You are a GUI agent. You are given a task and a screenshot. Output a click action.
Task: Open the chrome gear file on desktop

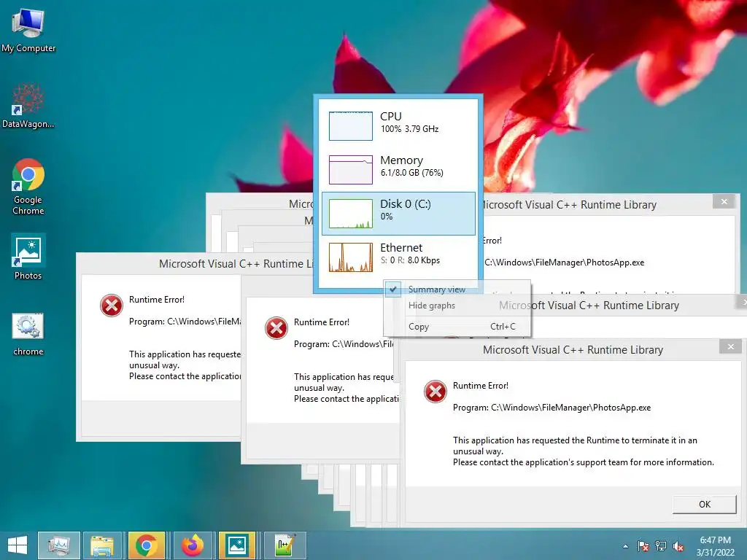coord(28,334)
